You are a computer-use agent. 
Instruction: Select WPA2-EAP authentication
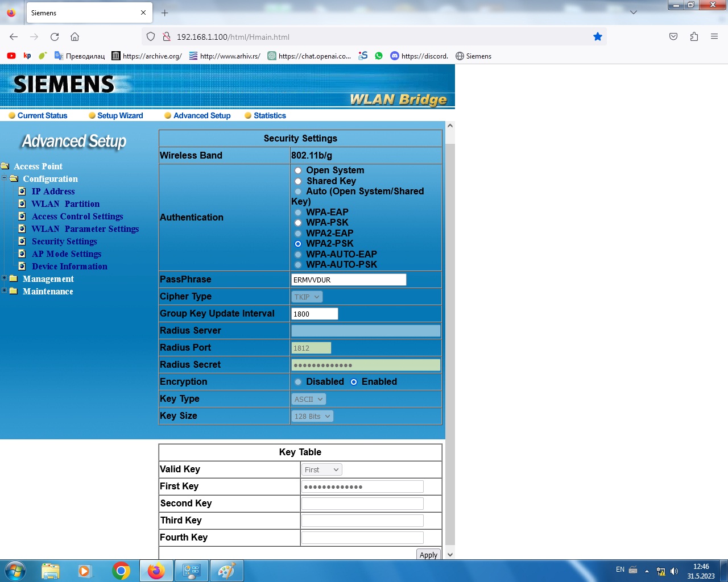298,234
